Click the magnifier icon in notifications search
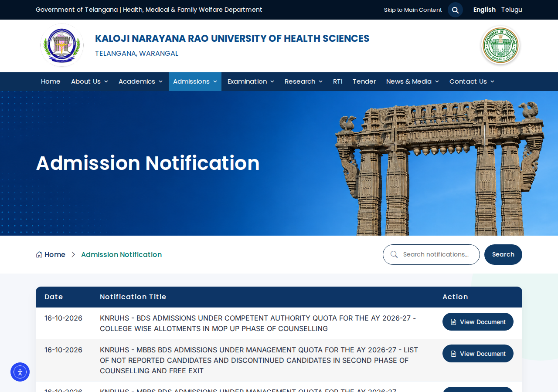The width and height of the screenshot is (558, 392). coord(394,254)
